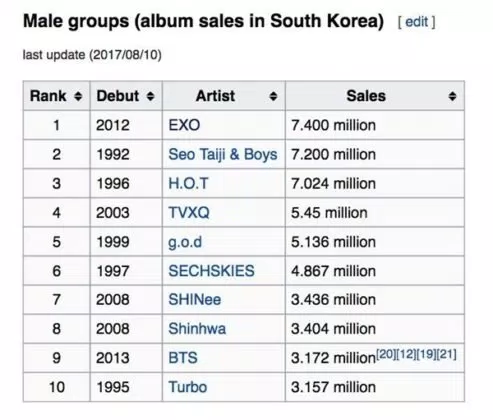Click citation [19] in BTS sales cell
The width and height of the screenshot is (493, 420).
coord(426,354)
